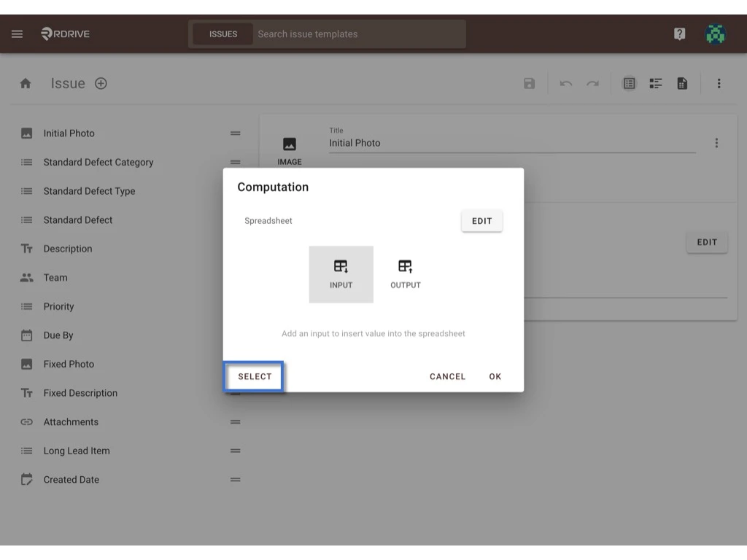Image resolution: width=747 pixels, height=560 pixels.
Task: Switch to the form list view icon
Action: point(630,84)
